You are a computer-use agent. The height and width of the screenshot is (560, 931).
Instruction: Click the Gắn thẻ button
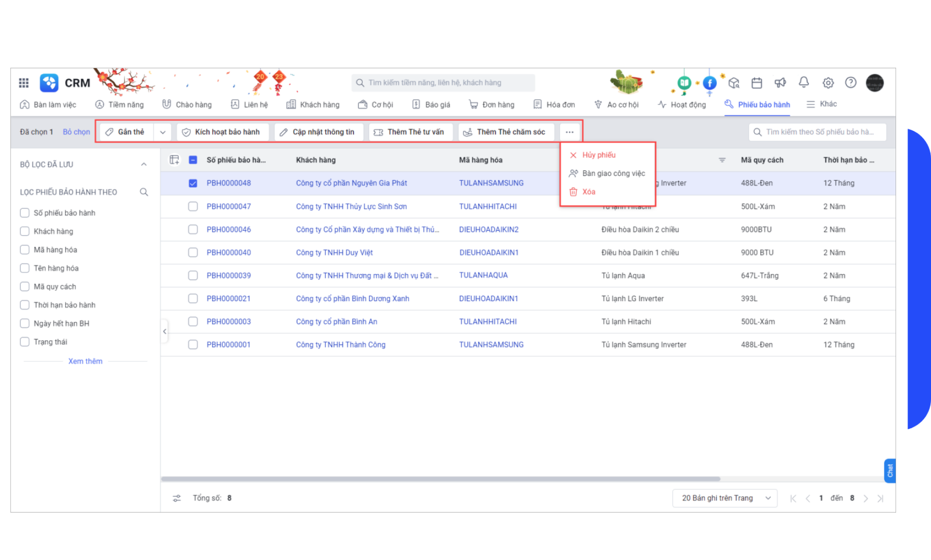pos(127,132)
